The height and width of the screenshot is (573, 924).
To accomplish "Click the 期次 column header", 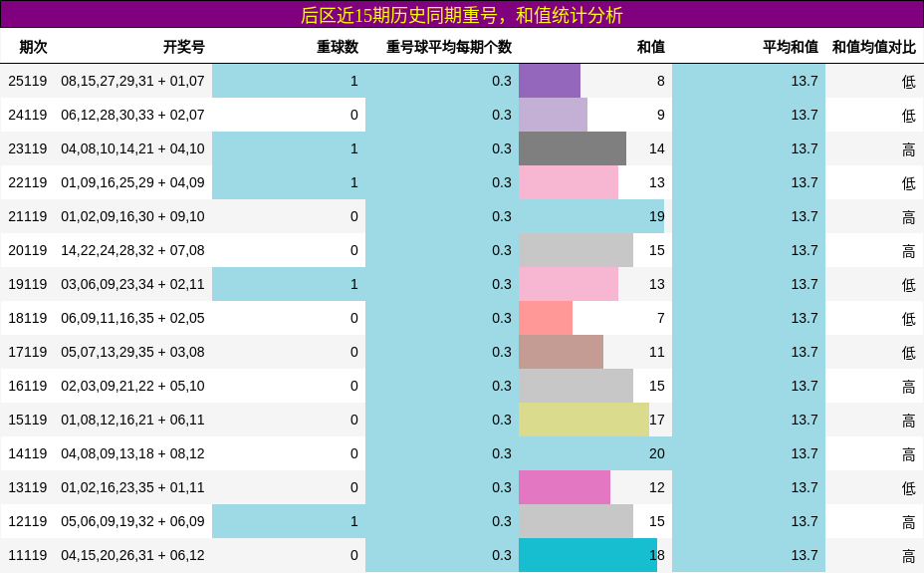I will (33, 47).
